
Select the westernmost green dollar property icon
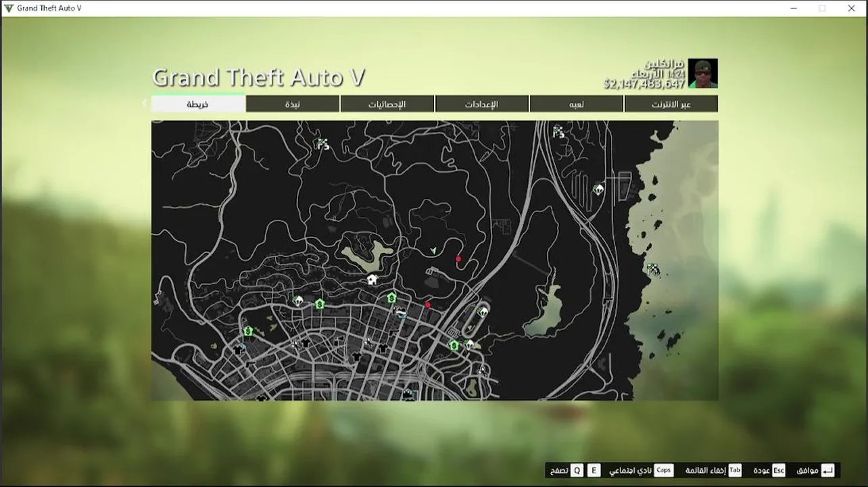click(248, 331)
